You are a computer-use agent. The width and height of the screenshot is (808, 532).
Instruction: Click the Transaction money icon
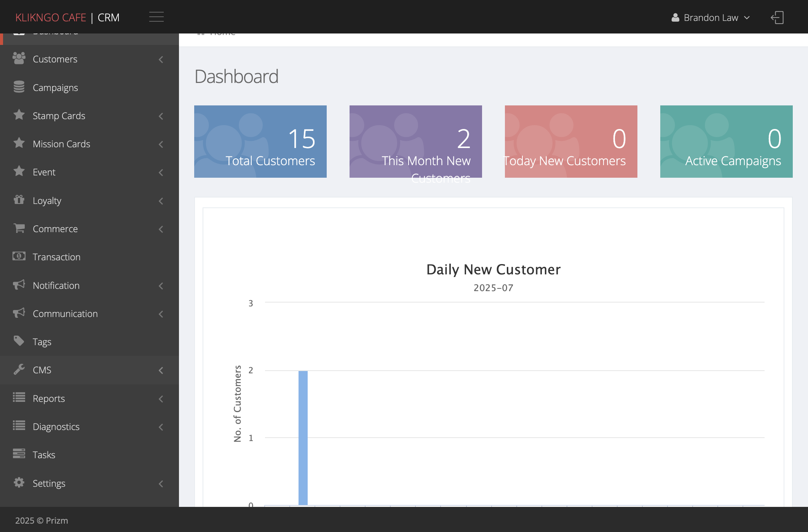click(19, 256)
